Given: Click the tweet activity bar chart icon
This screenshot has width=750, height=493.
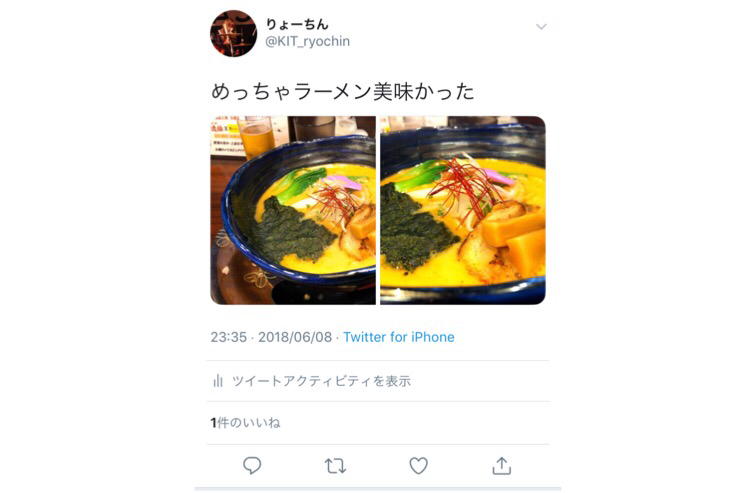Looking at the screenshot, I should tap(218, 381).
